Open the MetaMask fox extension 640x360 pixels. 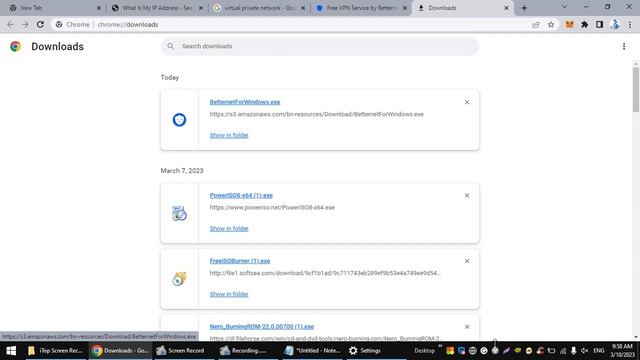click(569, 24)
